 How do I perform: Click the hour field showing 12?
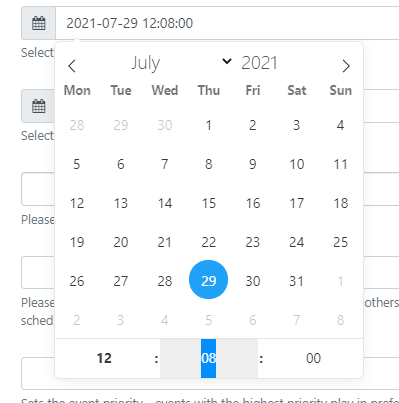coord(104,358)
